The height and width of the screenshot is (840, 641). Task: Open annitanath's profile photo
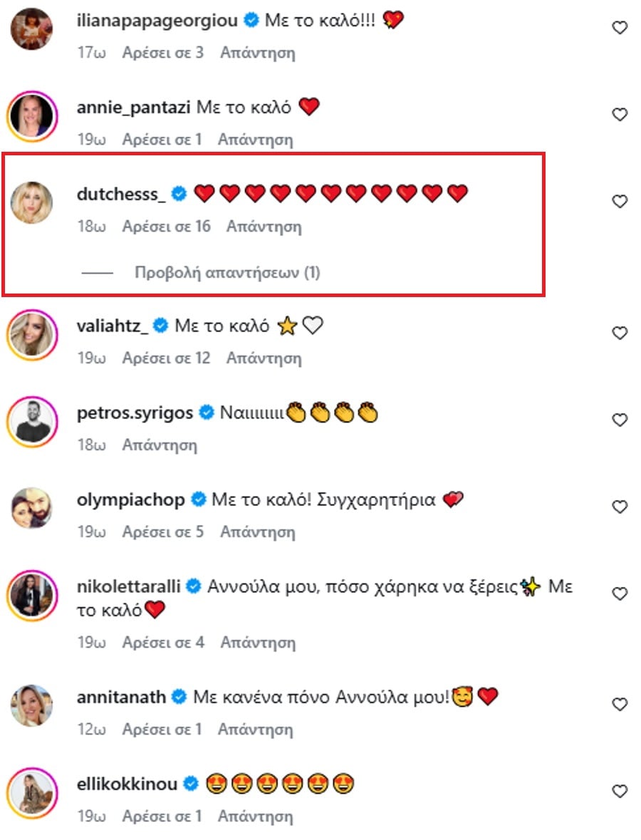click(x=31, y=705)
